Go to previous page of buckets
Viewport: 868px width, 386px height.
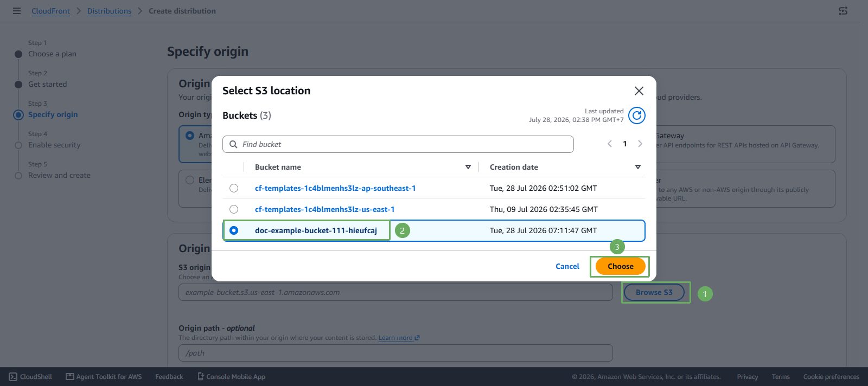610,144
